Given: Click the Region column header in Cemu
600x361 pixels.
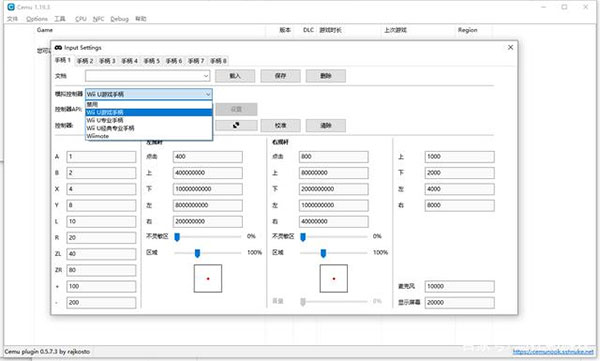Looking at the screenshot, I should [x=468, y=30].
